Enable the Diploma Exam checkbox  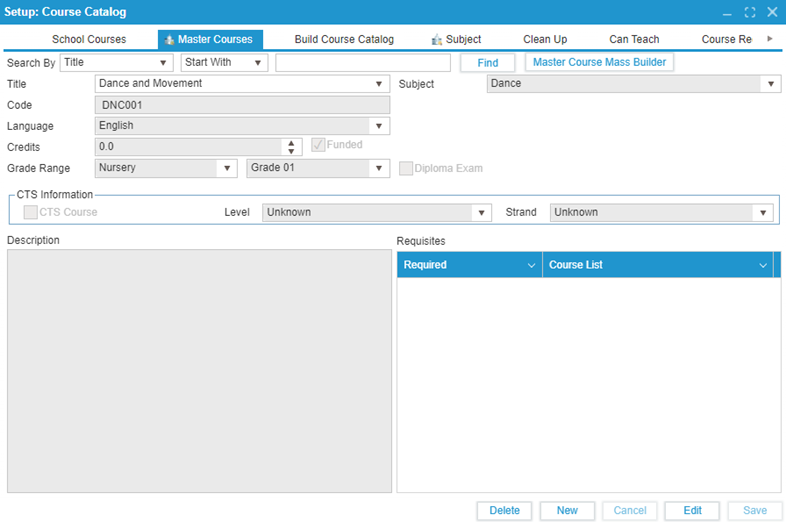coord(406,168)
